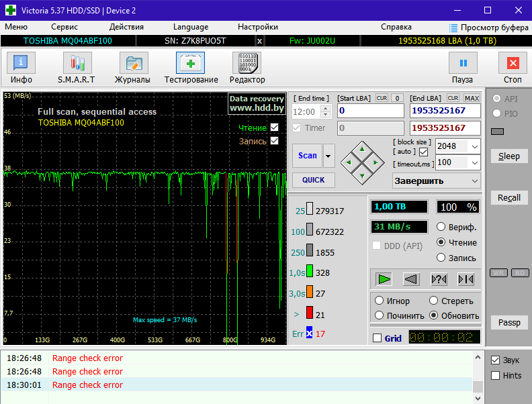This screenshot has height=404, width=532.
Task: Click the jump-to-boundary arrows button
Action: click(466, 279)
